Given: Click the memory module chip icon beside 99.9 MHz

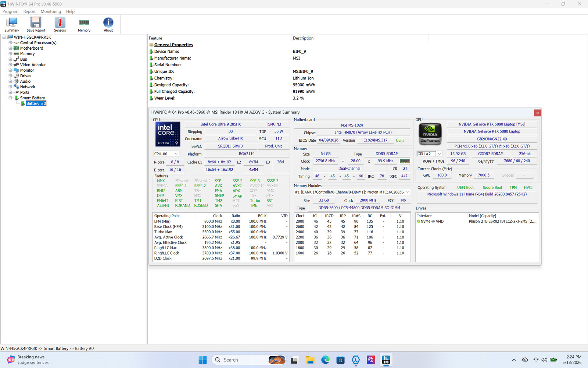Looking at the screenshot, I should pyautogui.click(x=405, y=161).
